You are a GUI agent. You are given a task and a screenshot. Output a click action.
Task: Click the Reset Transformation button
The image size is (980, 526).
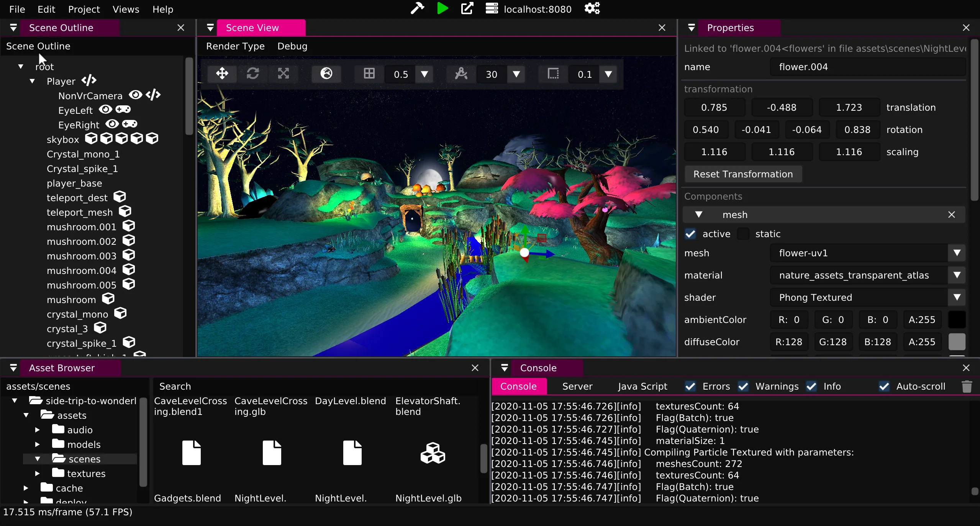tap(743, 174)
